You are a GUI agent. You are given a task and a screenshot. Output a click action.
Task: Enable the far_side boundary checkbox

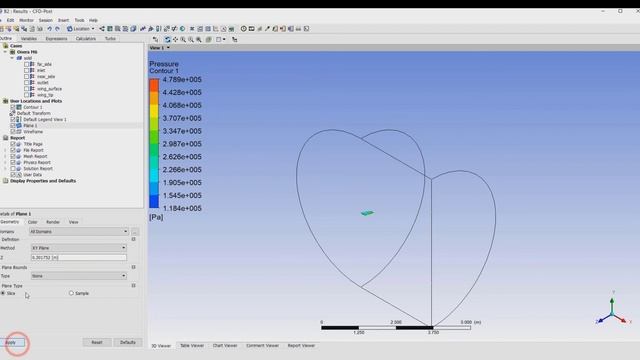tap(27, 64)
